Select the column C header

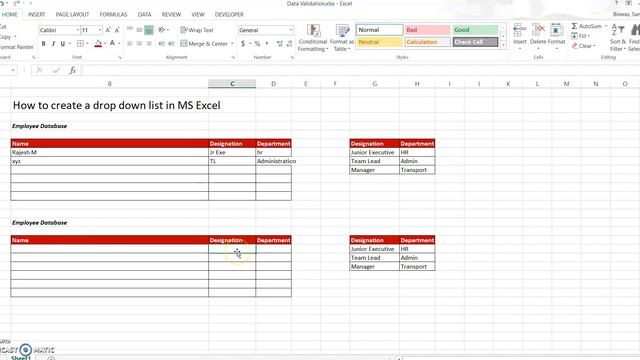click(x=232, y=84)
